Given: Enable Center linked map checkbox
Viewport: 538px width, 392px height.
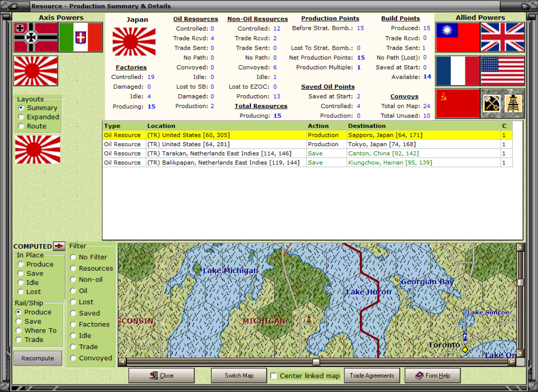Looking at the screenshot, I should (274, 376).
